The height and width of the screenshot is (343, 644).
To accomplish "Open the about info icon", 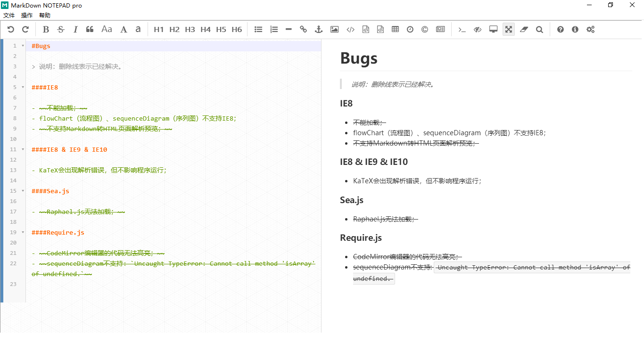I will pyautogui.click(x=575, y=29).
